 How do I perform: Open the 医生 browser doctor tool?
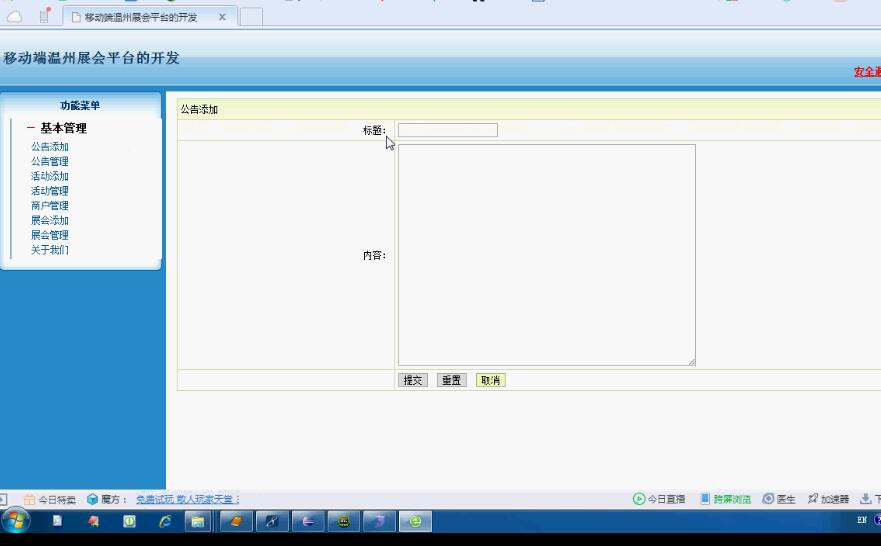pos(779,499)
